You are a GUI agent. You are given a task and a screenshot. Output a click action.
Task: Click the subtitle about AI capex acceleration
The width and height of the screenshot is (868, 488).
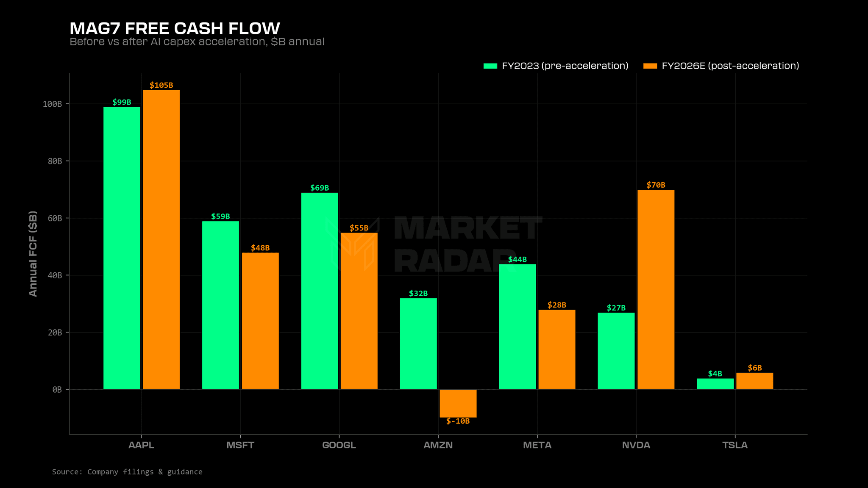tap(197, 42)
